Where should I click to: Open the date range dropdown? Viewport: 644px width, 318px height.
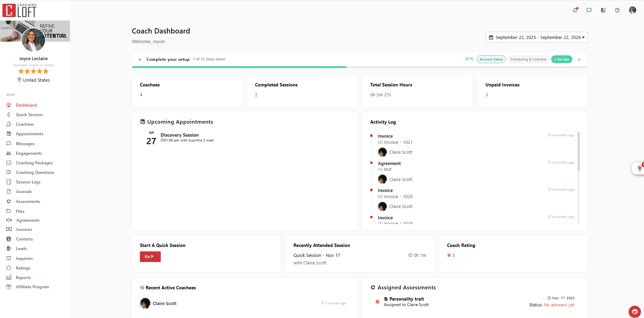tap(536, 38)
